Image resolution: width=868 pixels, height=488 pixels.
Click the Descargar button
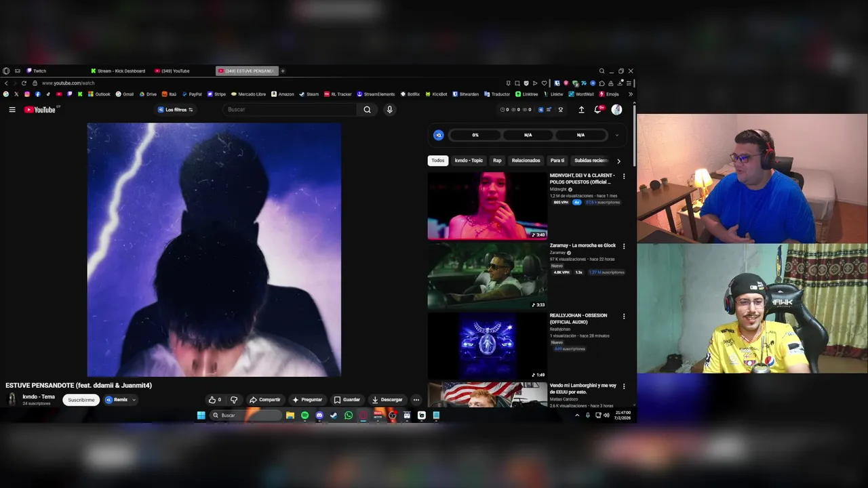(x=387, y=400)
